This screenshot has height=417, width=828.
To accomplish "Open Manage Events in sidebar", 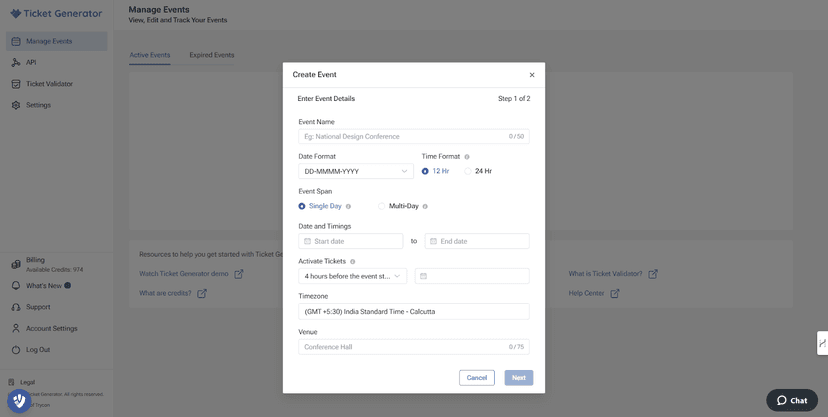I will pos(57,41).
